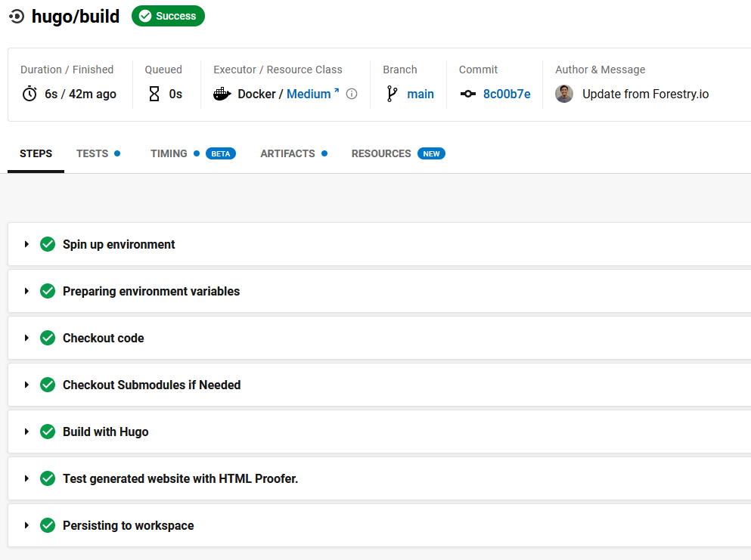Click green check on Checkout code
Screen dimensions: 751x560
click(48, 338)
